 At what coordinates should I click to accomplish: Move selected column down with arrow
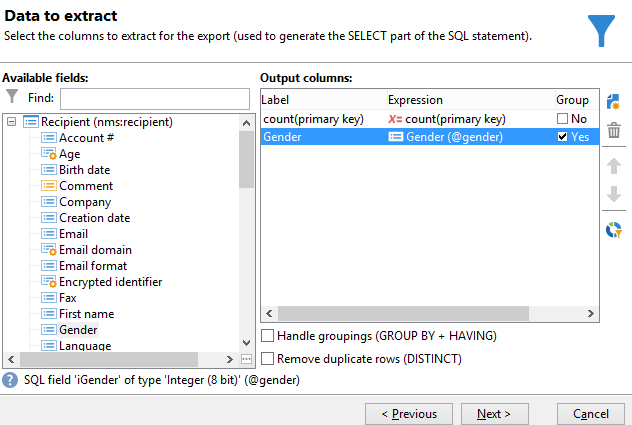tap(614, 194)
